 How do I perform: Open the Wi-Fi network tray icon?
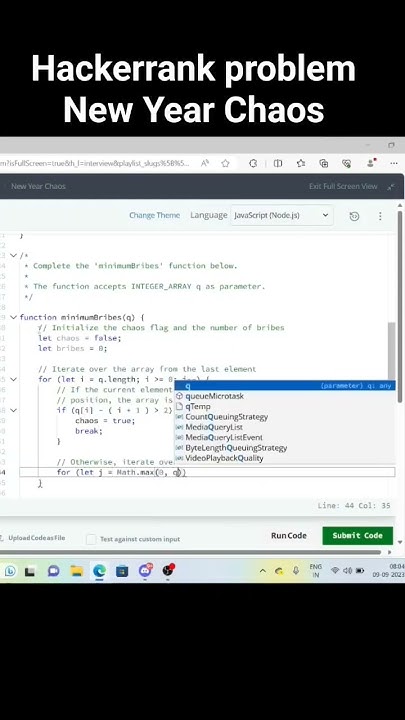(x=335, y=571)
